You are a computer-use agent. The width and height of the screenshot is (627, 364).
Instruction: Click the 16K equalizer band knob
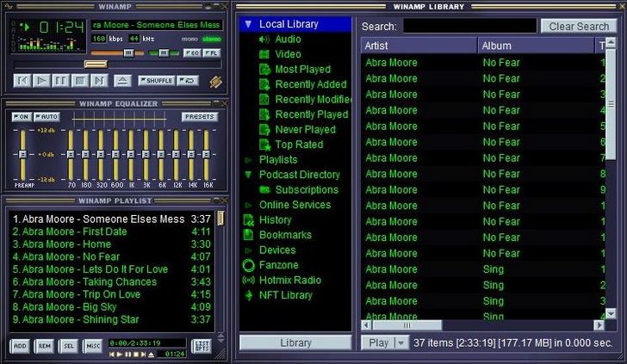coord(207,154)
